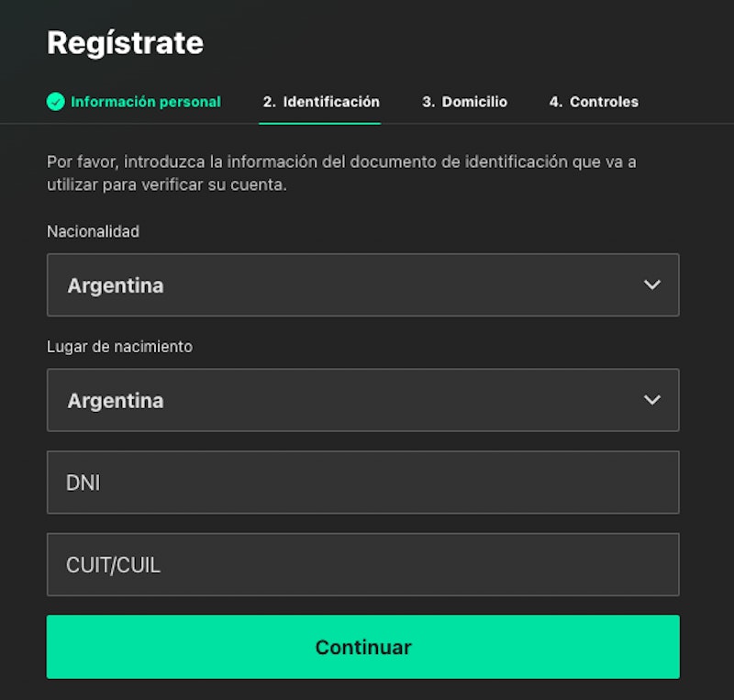Click the Lugar de nacimiento label

[x=119, y=347]
